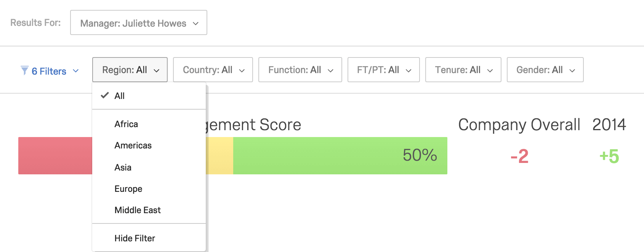Choose Americas from region list
Viewport: 644px width, 252px height.
149,145
